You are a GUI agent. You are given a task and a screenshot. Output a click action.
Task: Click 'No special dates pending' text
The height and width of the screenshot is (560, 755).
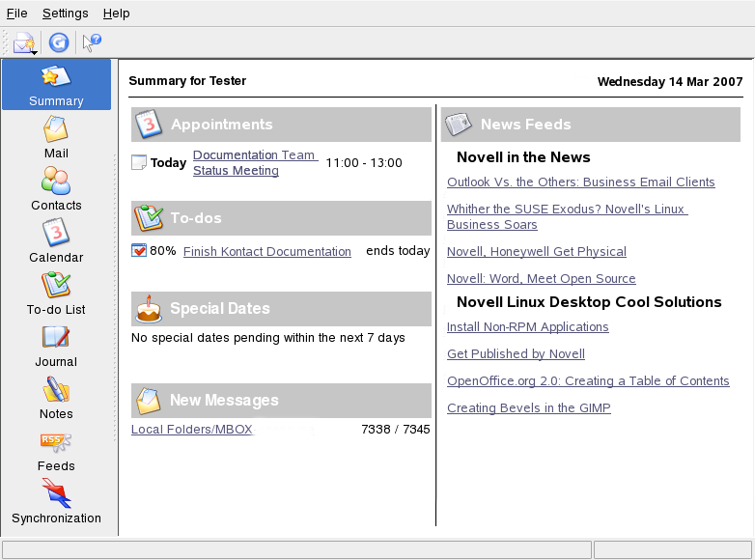pyautogui.click(x=267, y=338)
